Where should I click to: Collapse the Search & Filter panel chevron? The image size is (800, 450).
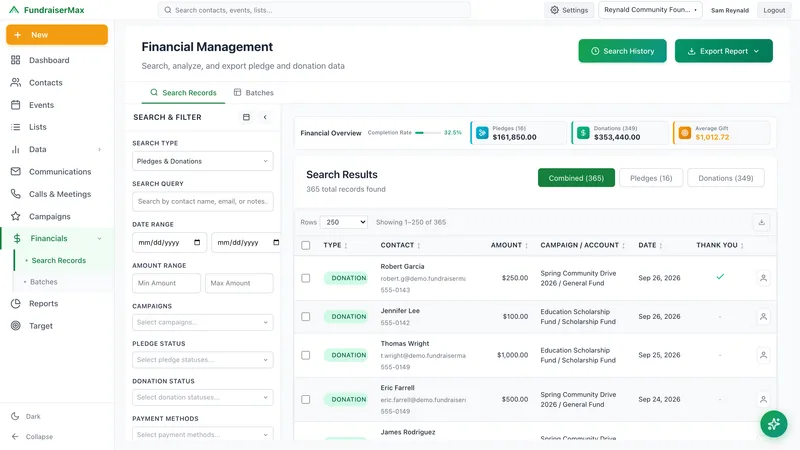tap(265, 117)
